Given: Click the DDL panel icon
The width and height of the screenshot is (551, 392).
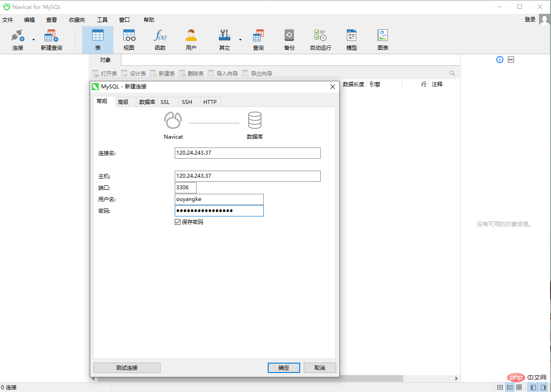Looking at the screenshot, I should [511, 60].
